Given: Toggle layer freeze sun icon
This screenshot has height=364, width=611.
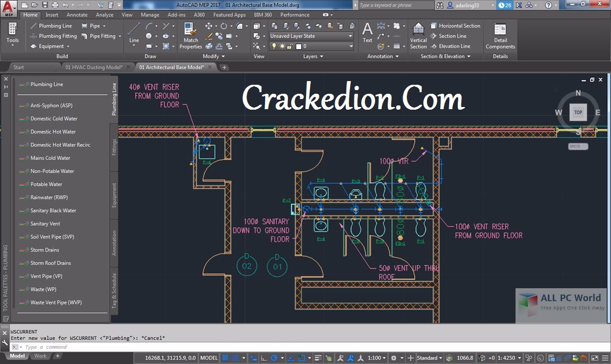Looking at the screenshot, I should pyautogui.click(x=282, y=46).
